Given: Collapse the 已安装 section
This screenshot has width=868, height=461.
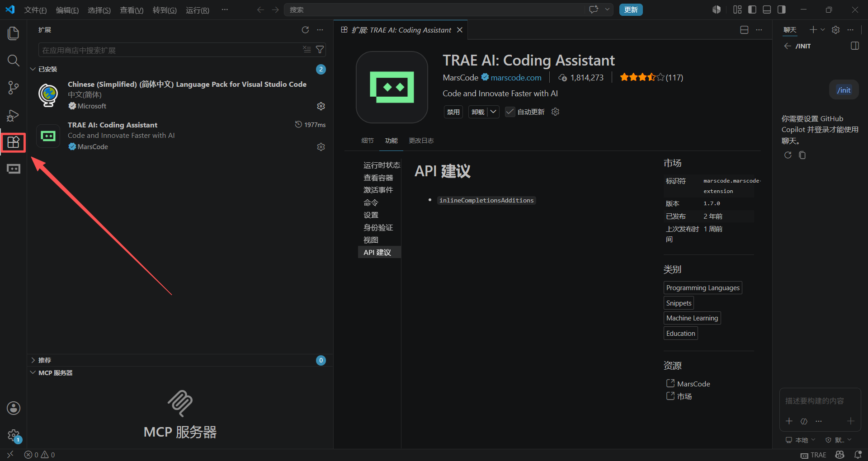Looking at the screenshot, I should 33,69.
